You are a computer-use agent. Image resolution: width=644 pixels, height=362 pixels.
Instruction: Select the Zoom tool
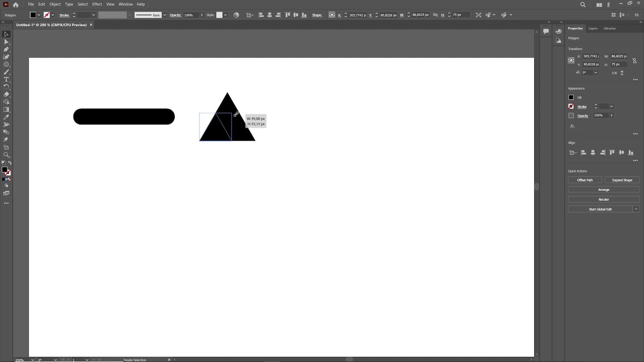(6, 155)
